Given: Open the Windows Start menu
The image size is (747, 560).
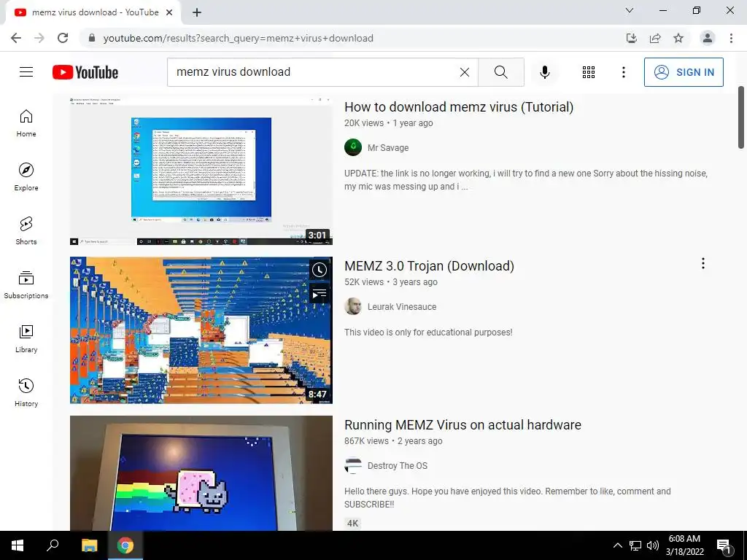Looking at the screenshot, I should (18, 545).
